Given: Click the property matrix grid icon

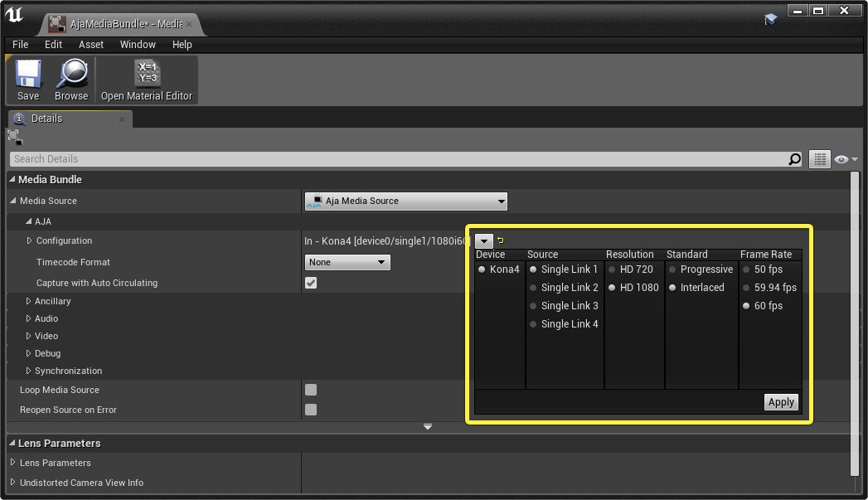Looking at the screenshot, I should [x=820, y=158].
